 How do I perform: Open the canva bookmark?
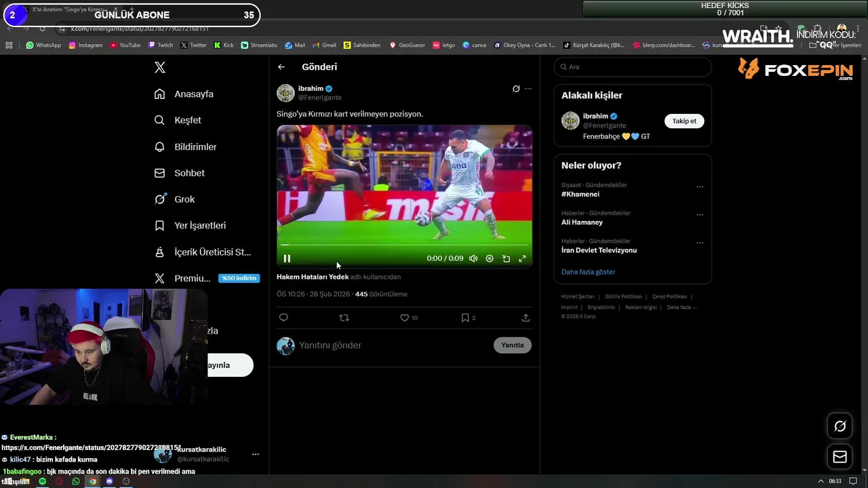click(x=475, y=45)
